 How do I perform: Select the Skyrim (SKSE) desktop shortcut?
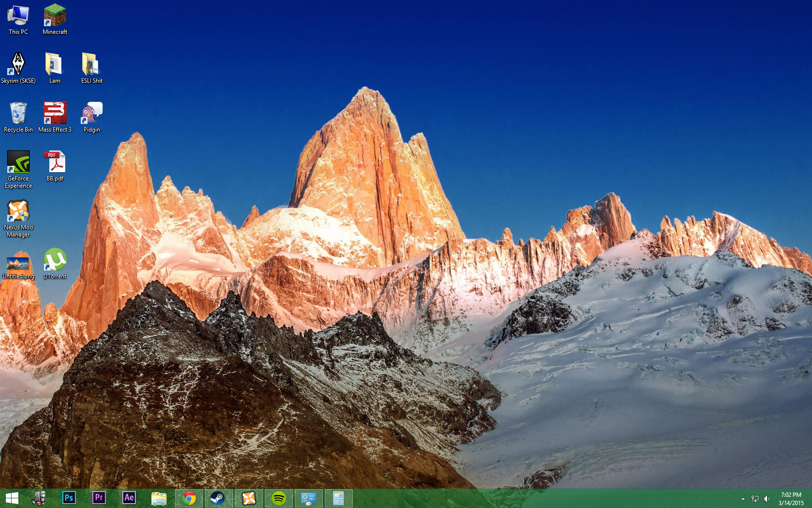[18, 68]
